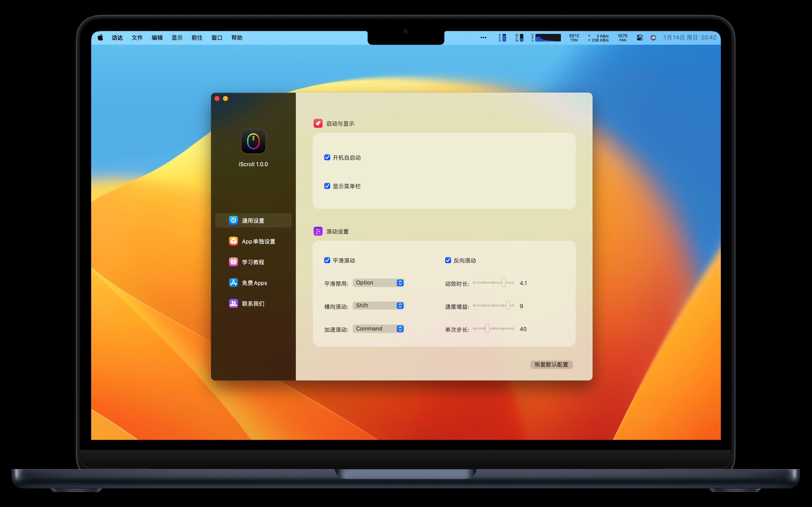Open the 横向滚动 Shift dropdown
Image resolution: width=812 pixels, height=507 pixels.
(378, 306)
